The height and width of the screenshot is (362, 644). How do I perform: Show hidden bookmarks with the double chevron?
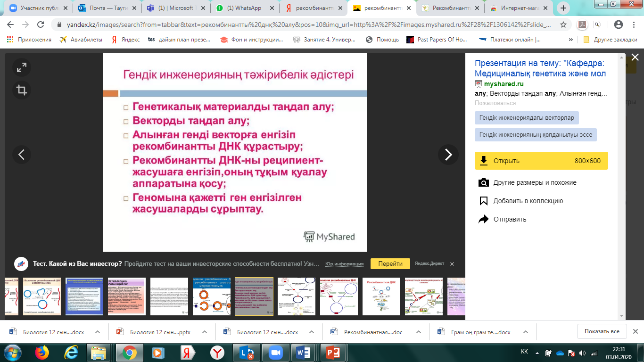(571, 40)
